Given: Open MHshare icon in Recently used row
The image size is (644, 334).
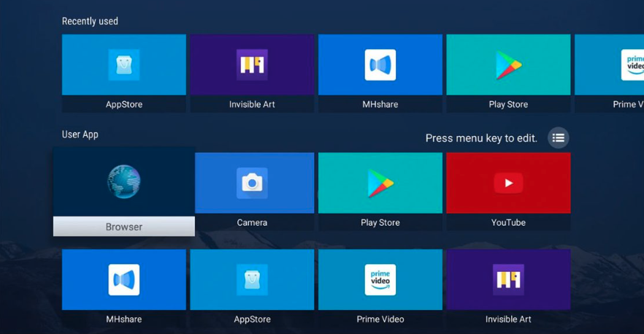Looking at the screenshot, I should 380,64.
